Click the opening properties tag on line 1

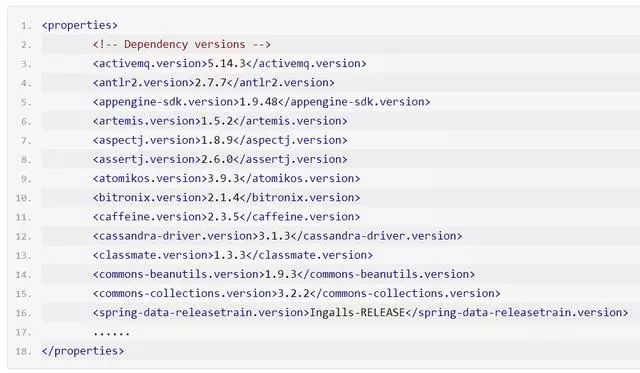80,25
